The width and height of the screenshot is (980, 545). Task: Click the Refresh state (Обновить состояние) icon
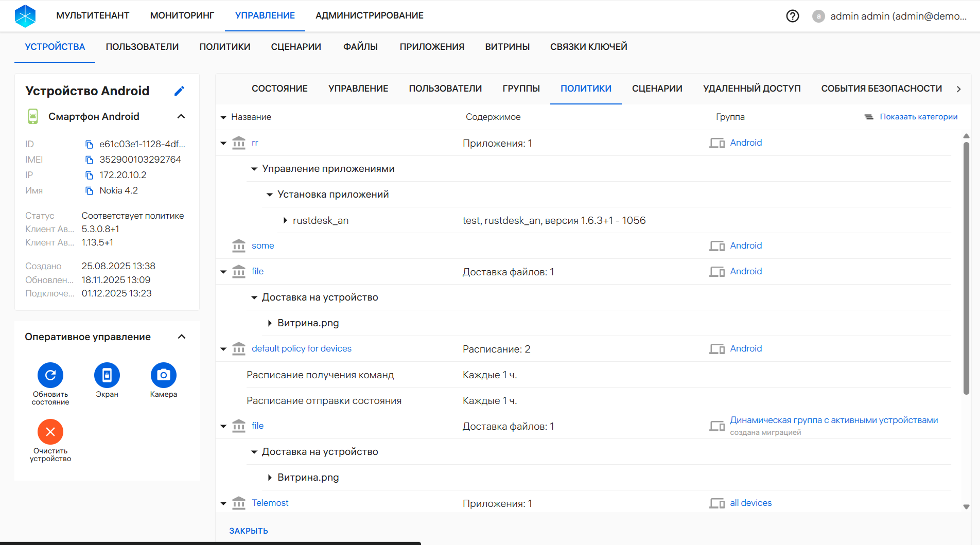[50, 375]
